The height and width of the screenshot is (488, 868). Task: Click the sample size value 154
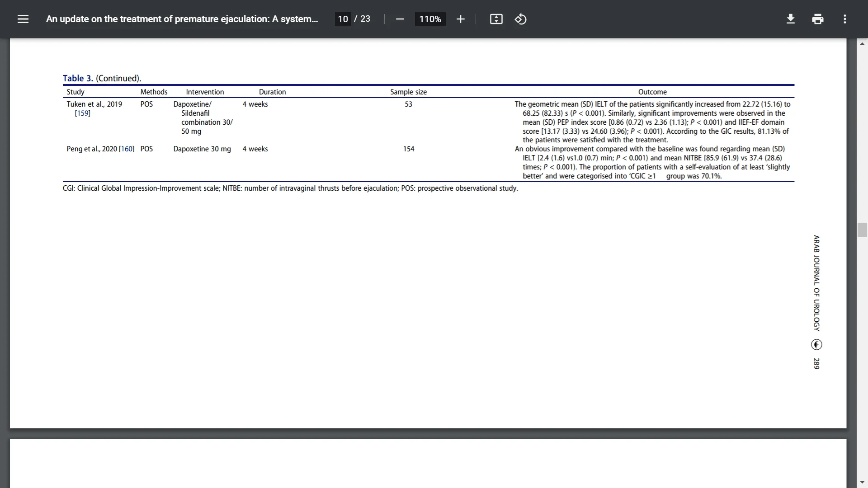pyautogui.click(x=408, y=149)
